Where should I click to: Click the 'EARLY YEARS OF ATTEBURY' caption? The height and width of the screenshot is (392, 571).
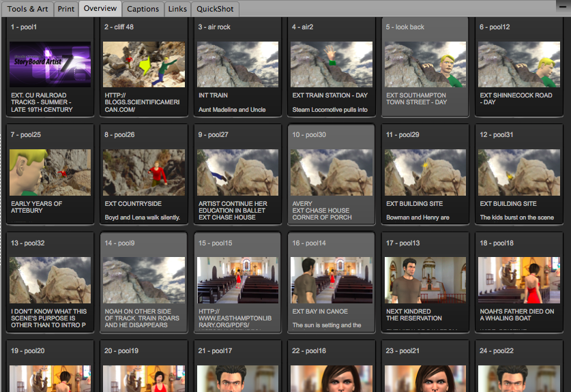pos(36,207)
